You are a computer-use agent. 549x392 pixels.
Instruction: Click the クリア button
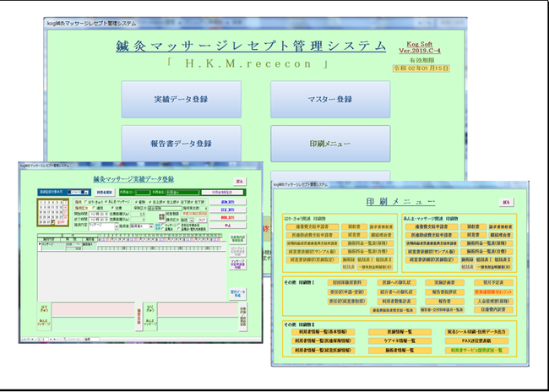(x=202, y=220)
